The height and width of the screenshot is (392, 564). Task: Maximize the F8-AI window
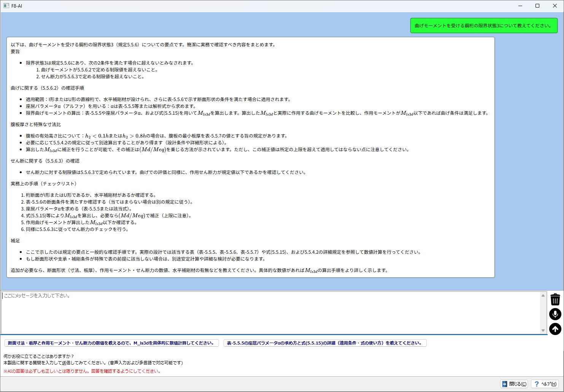(x=537, y=6)
